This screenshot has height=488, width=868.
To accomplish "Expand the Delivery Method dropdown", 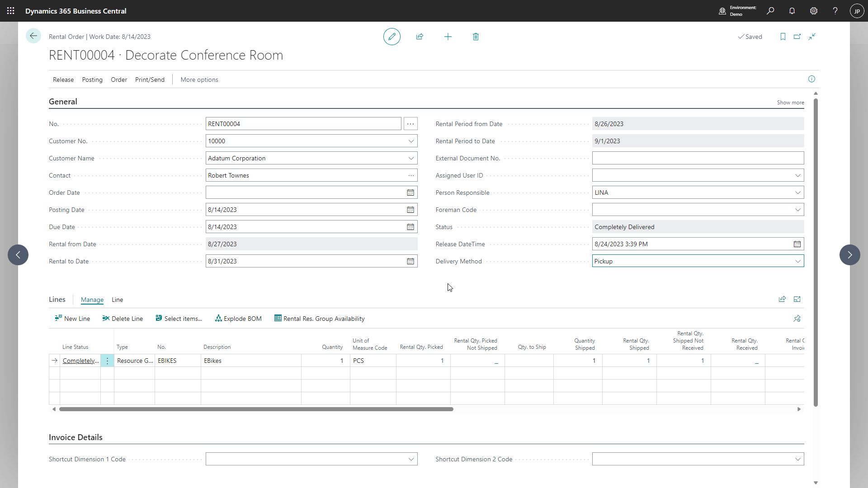I will click(x=797, y=261).
